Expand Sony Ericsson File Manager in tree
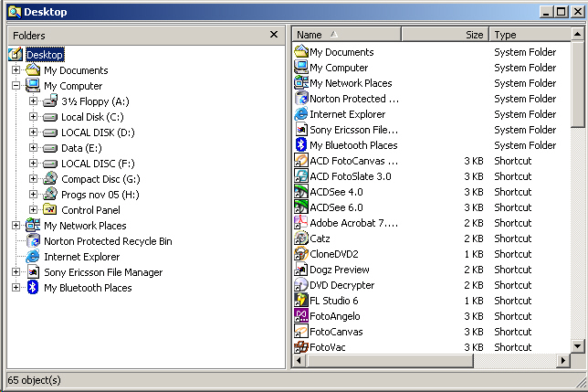The image size is (588, 392). click(16, 272)
